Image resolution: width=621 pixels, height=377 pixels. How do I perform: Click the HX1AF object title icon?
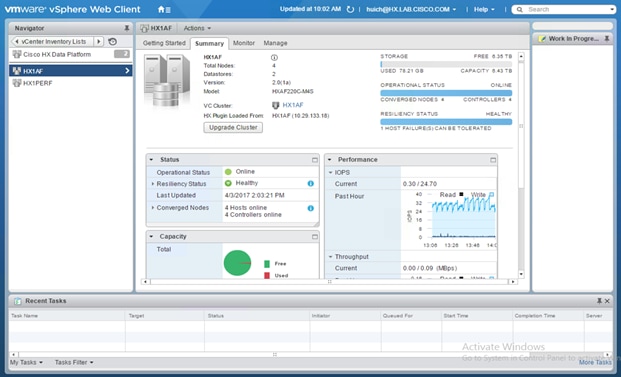click(144, 28)
